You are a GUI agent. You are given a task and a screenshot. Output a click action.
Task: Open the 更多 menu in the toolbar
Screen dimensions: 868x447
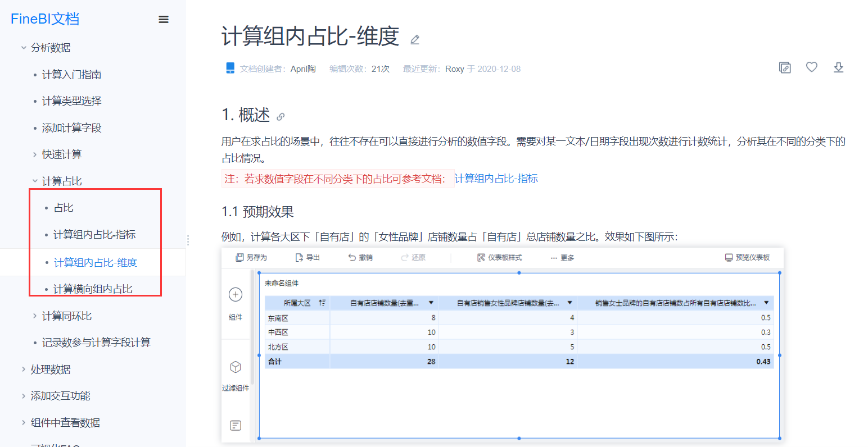coord(562,258)
